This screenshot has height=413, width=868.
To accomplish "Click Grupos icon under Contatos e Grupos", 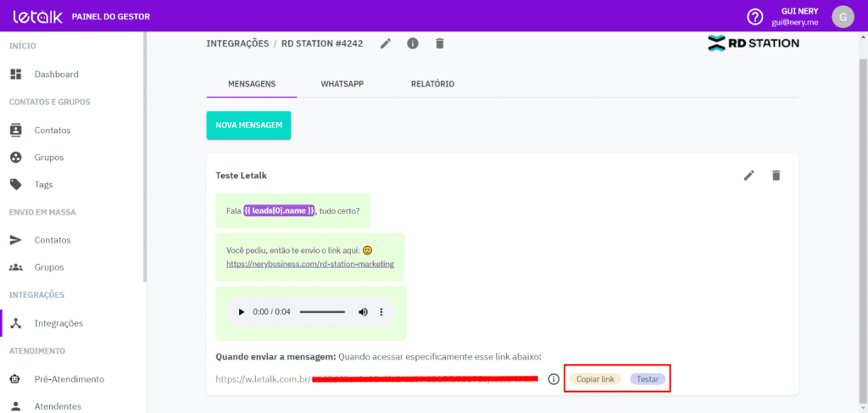I will click(16, 157).
